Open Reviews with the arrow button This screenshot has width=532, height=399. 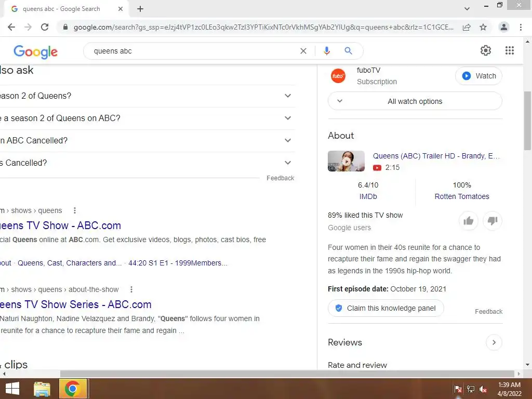(494, 342)
